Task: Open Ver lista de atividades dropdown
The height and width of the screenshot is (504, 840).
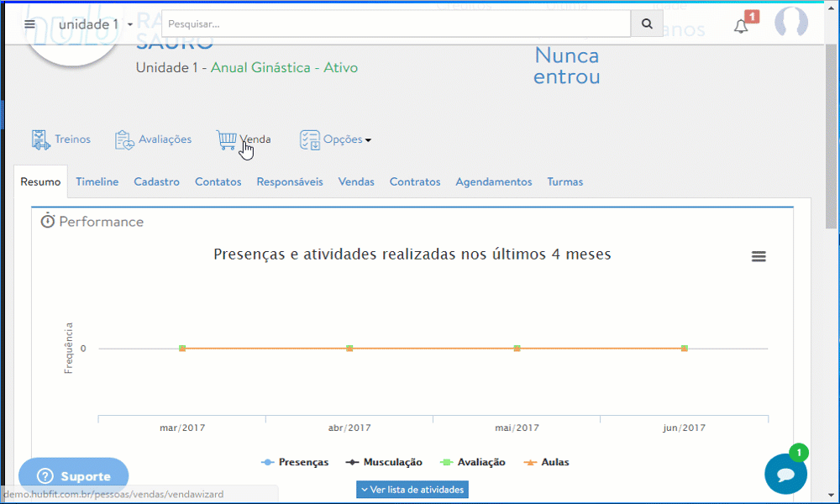Action: [412, 490]
